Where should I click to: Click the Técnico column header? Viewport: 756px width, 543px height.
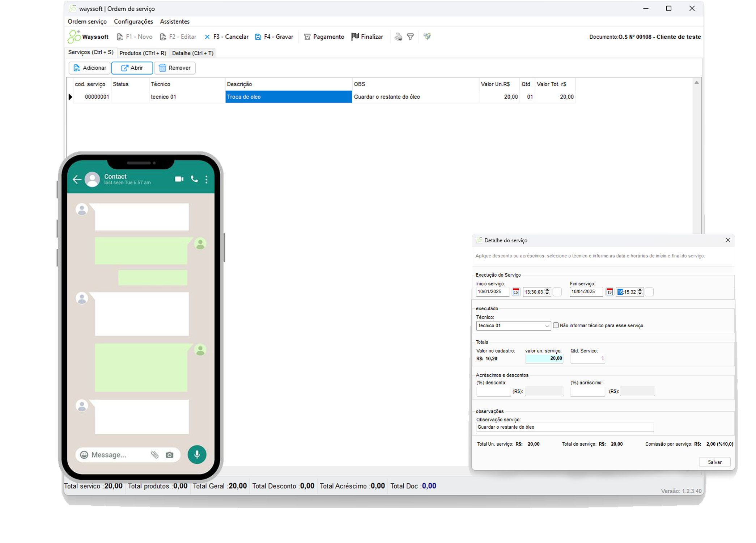tap(187, 84)
